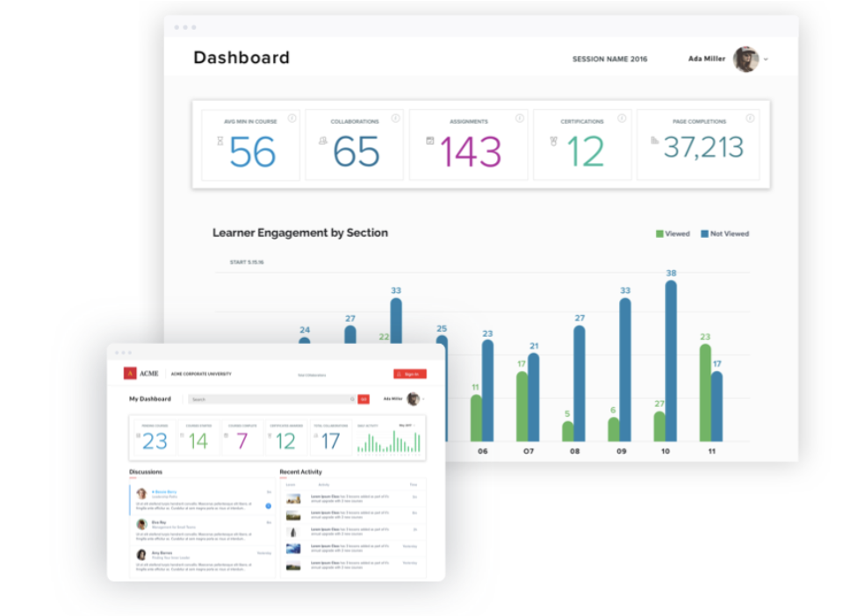
Task: Click the blue bar labeled 33 for section 09
Action: point(624,369)
